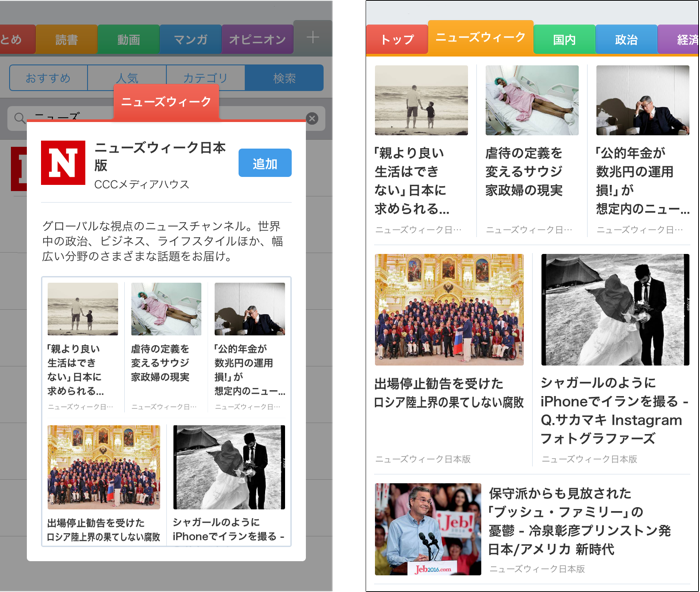
Task: Open the wedding photo in the right feed
Action: coord(615,310)
